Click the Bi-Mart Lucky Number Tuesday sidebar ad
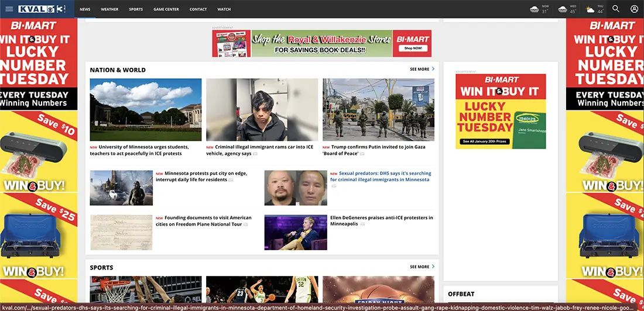 point(501,111)
